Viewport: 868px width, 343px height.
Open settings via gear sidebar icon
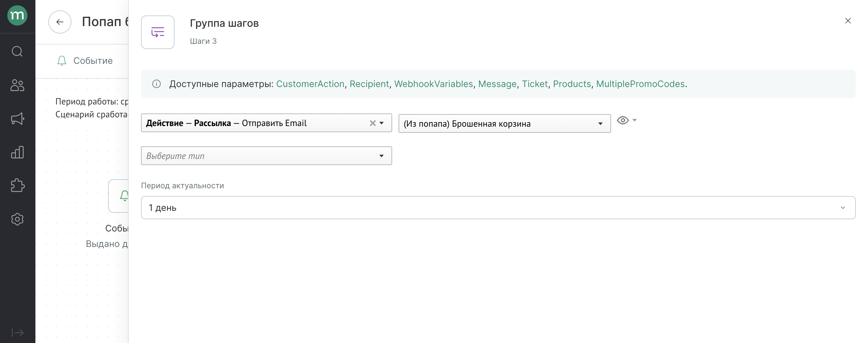coord(17,219)
